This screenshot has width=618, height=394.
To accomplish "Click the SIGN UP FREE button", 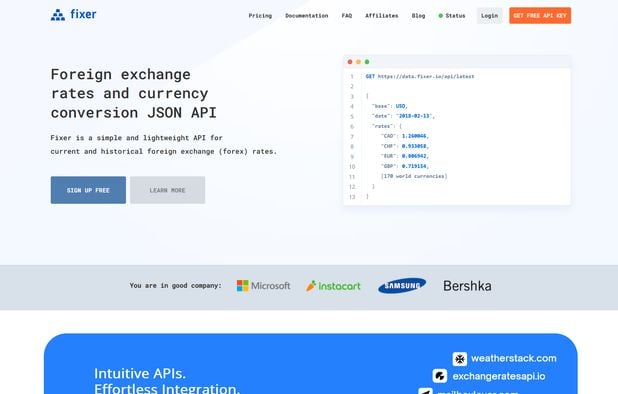I will pyautogui.click(x=88, y=190).
